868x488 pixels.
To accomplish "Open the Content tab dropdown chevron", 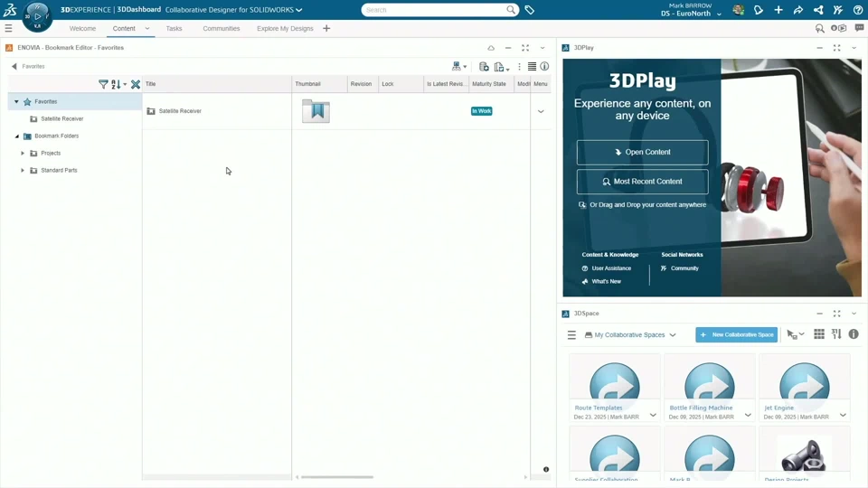I will click(x=147, y=28).
